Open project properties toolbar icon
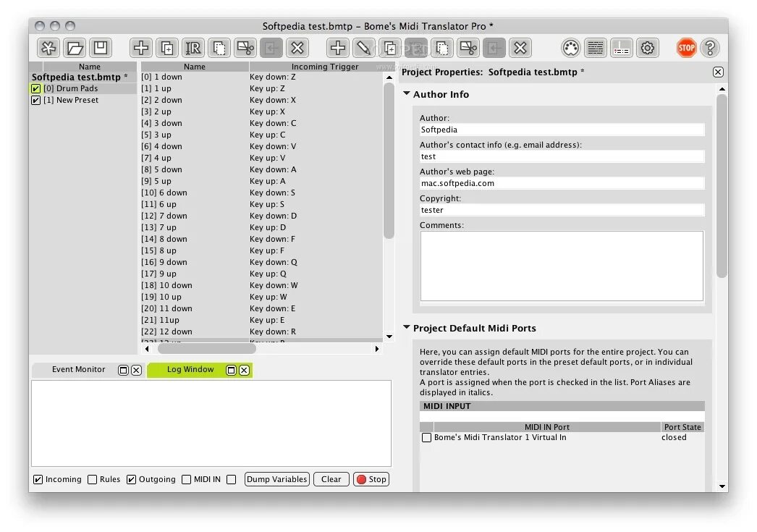 tap(622, 48)
